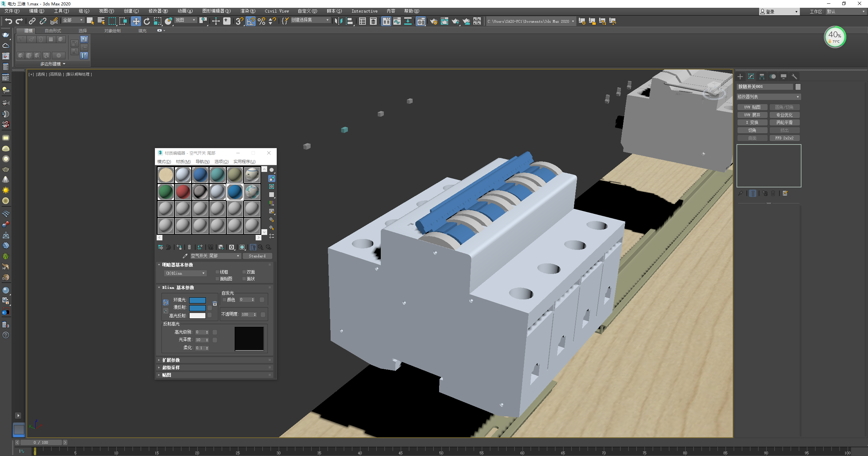
Task: Toggle the Angle Snap icon
Action: [x=251, y=21]
